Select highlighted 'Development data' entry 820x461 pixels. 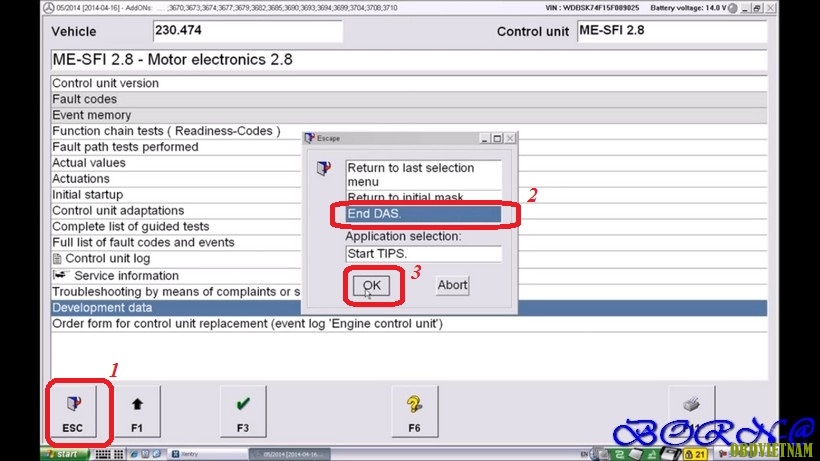409,308
